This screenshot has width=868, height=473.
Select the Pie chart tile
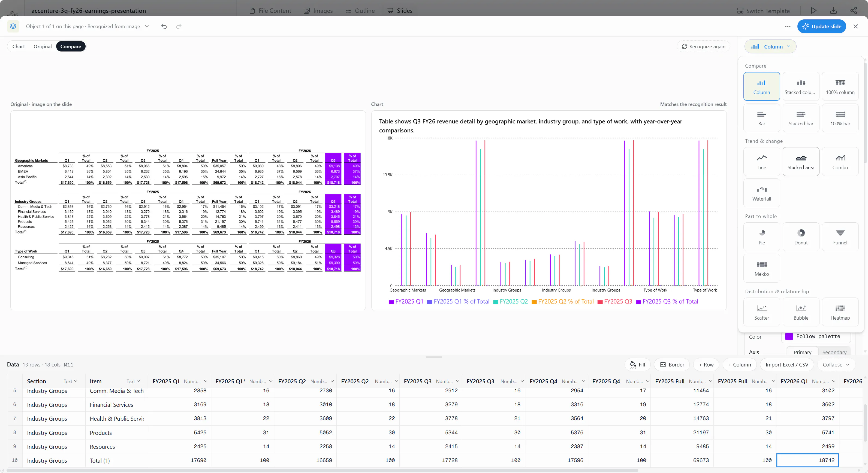[761, 237]
